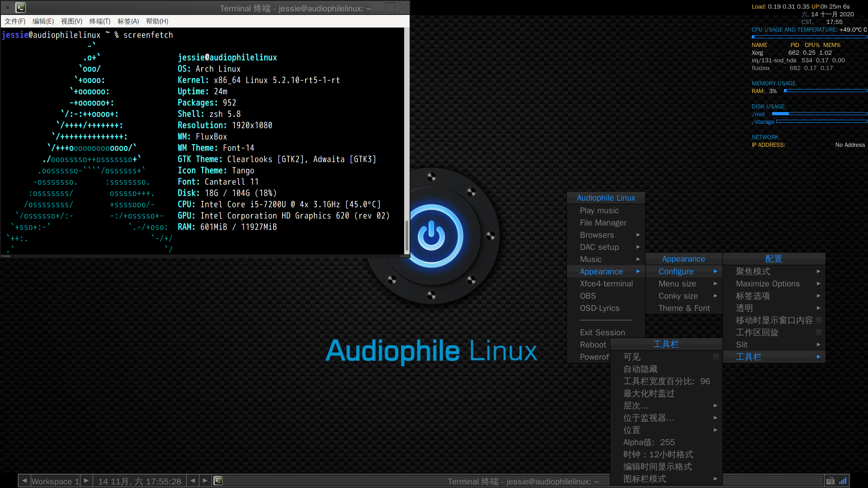
Task: Toggle 移动时显示窗口内容 checkbox
Action: click(819, 320)
